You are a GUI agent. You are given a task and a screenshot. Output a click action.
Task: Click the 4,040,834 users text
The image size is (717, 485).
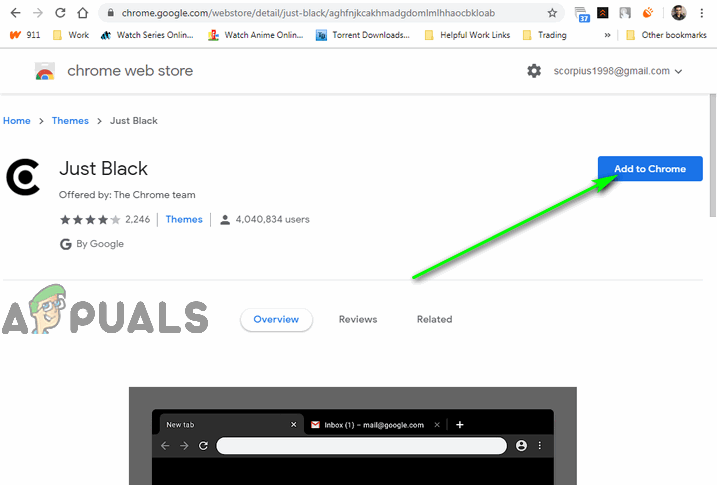[273, 219]
